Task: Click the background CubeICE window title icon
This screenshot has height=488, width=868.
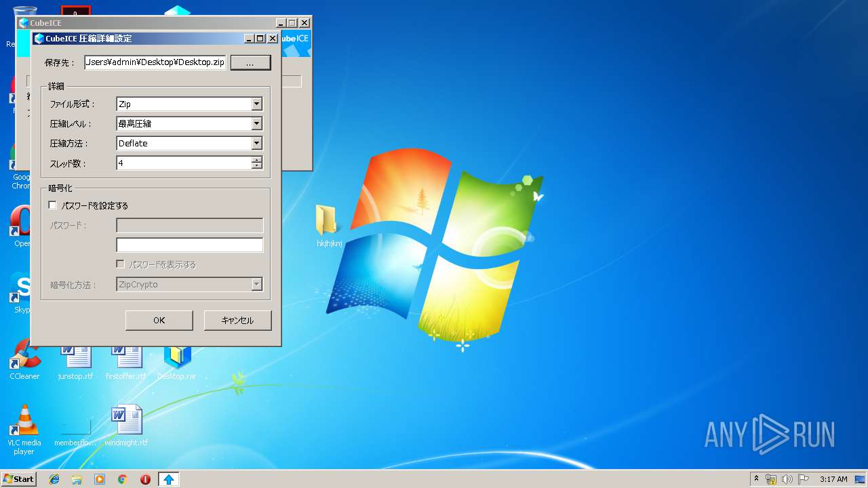Action: coord(24,23)
